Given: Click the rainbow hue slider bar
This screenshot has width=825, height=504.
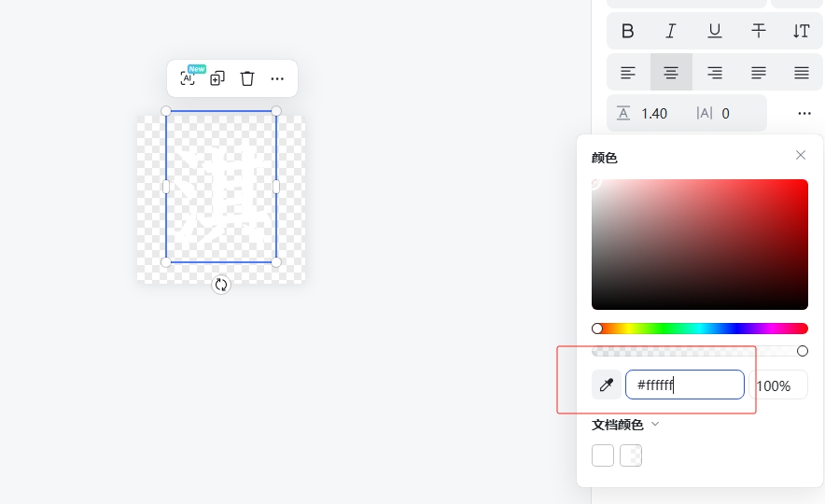Looking at the screenshot, I should click(700, 329).
